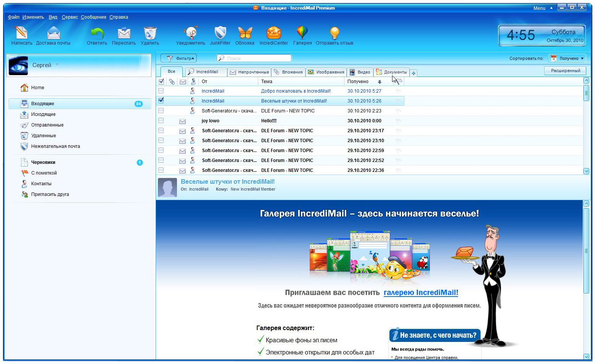Click the contact person column header icon

[x=193, y=82]
